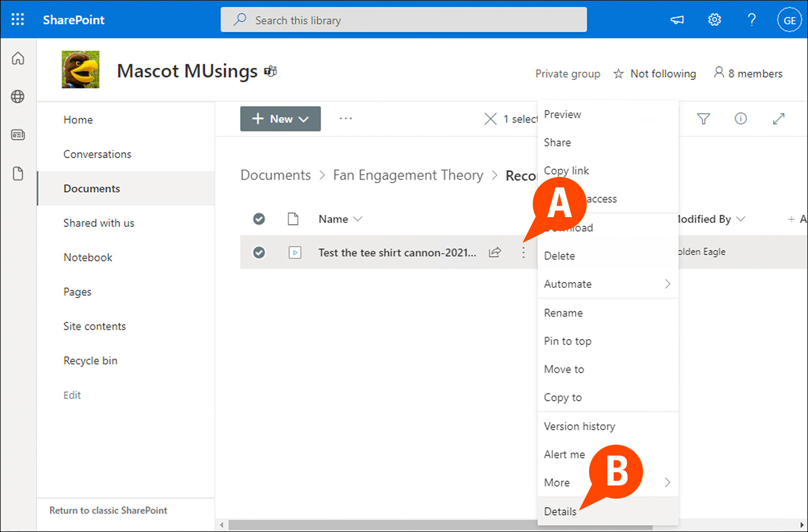The height and width of the screenshot is (532, 808).
Task: Click the share icon beside the file name
Action: pos(495,252)
